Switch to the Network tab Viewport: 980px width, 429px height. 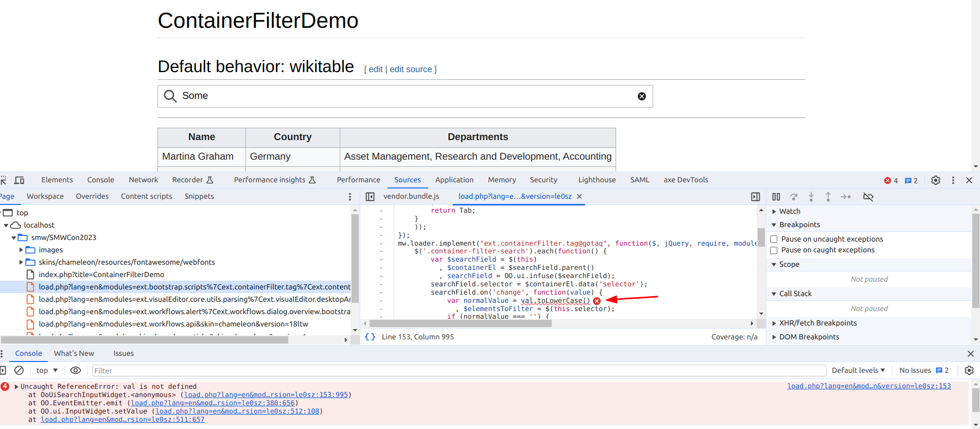[x=144, y=180]
